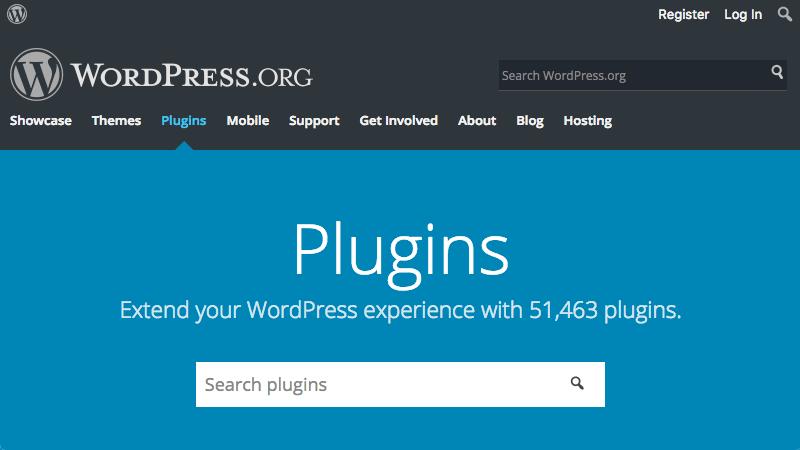
Task: Open the Register link
Action: tap(683, 14)
